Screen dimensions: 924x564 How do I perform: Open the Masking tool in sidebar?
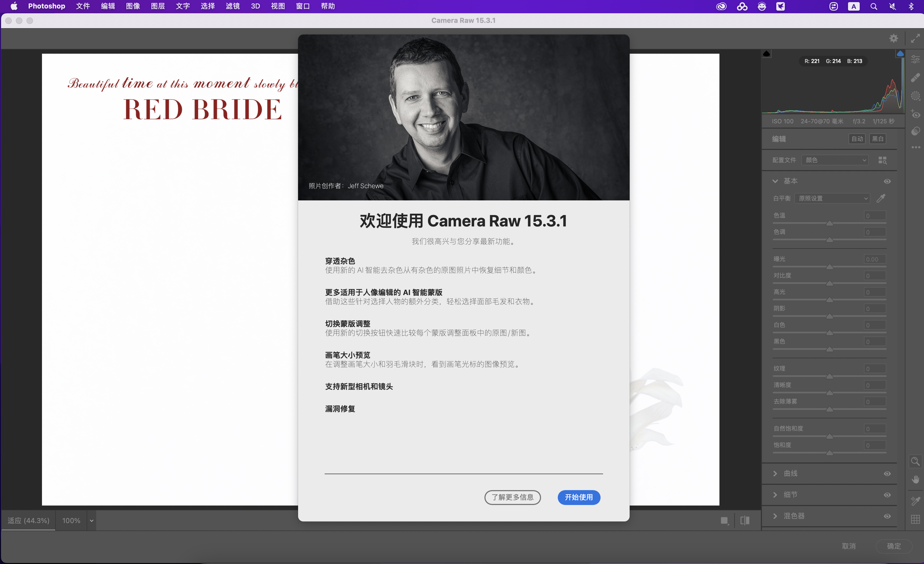pyautogui.click(x=915, y=96)
